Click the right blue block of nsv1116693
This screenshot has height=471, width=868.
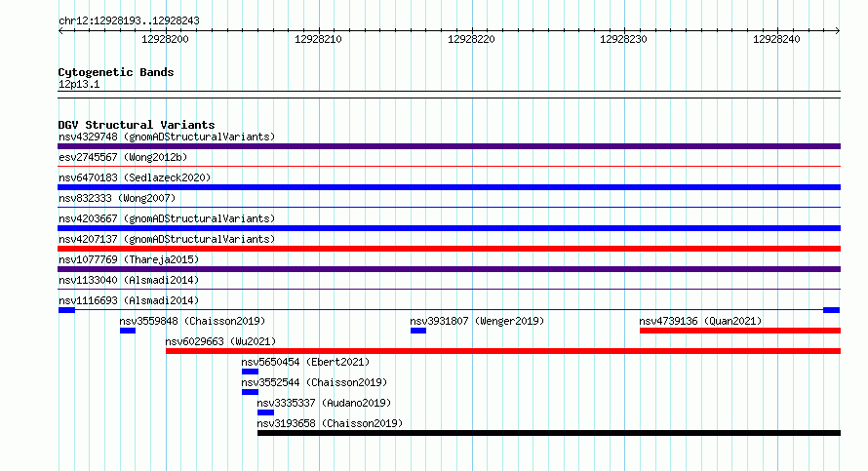pos(832,310)
